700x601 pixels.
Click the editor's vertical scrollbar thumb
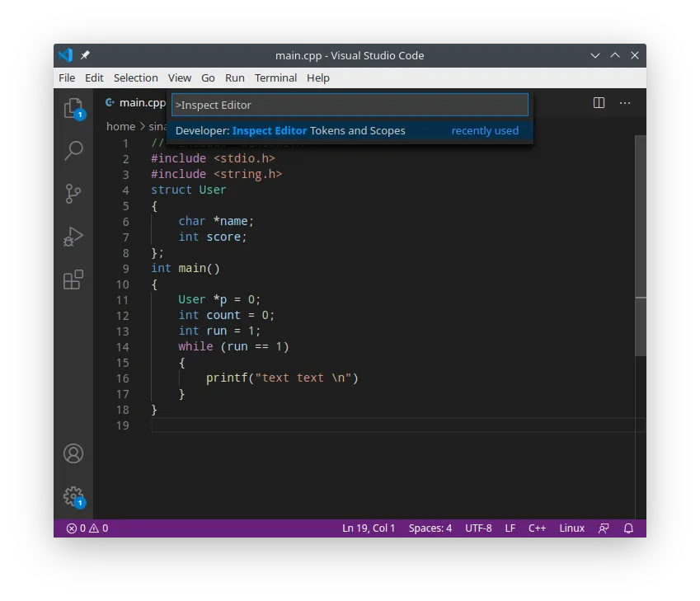(x=641, y=246)
